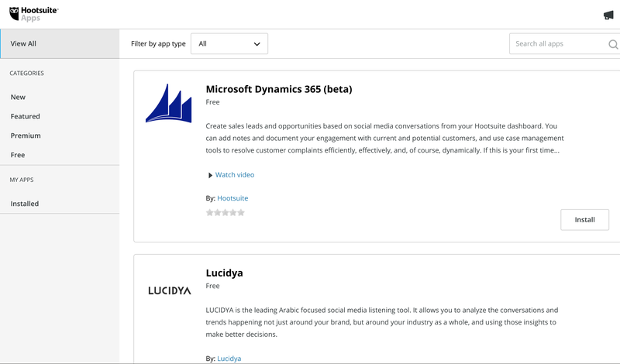Open the Watch video link
The height and width of the screenshot is (364, 620).
coord(235,175)
